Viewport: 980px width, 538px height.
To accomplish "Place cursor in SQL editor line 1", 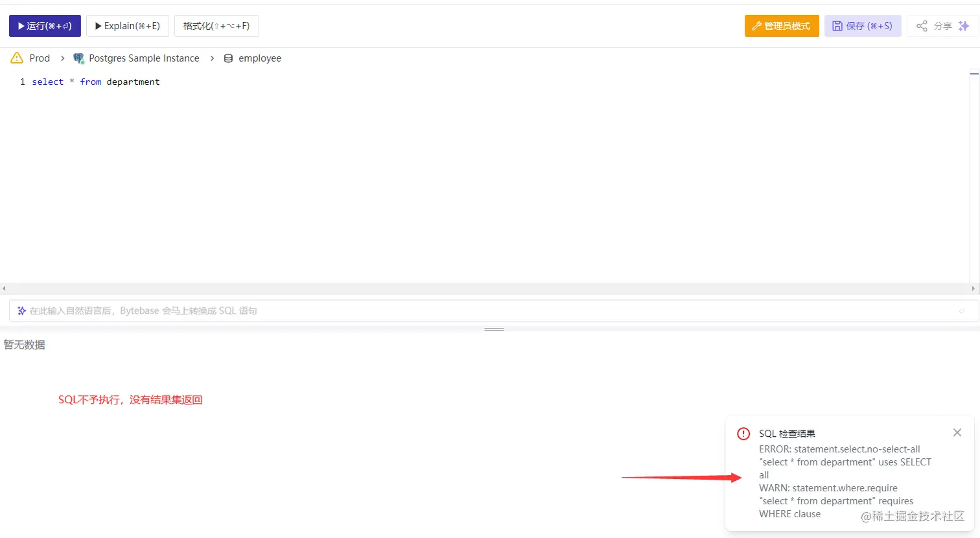I will (96, 82).
